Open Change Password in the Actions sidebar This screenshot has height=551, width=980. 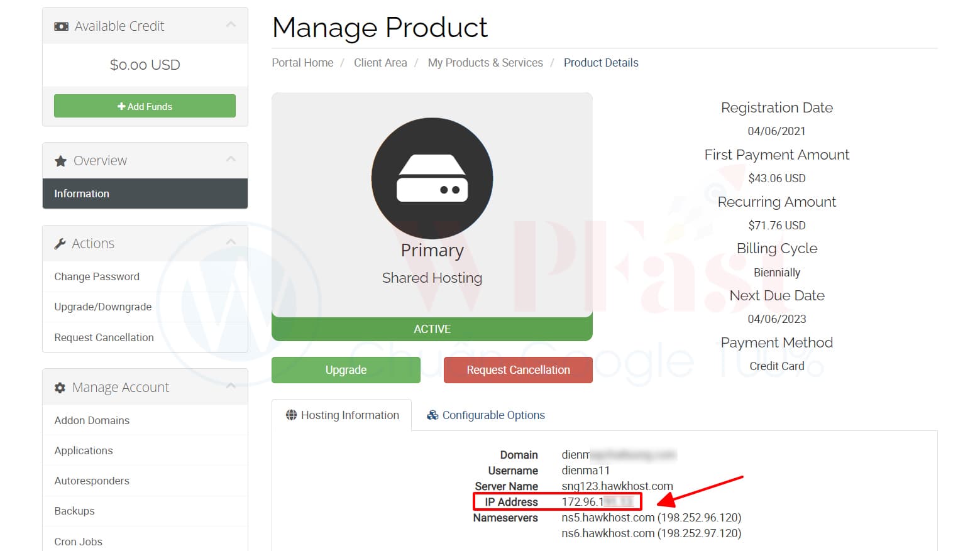coord(97,276)
